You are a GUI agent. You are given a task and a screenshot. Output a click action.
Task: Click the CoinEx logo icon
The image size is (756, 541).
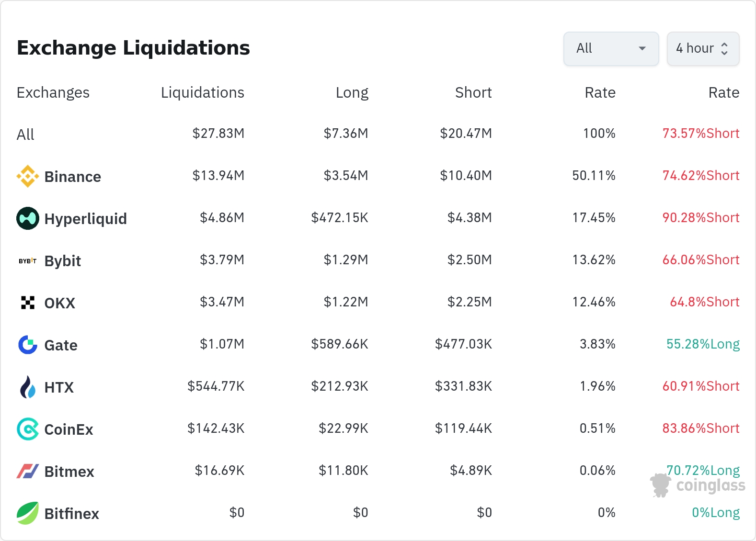pos(28,429)
